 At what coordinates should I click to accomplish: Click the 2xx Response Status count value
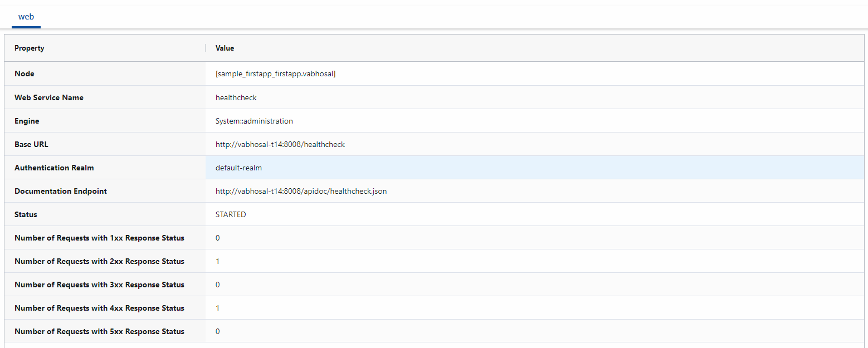[217, 261]
